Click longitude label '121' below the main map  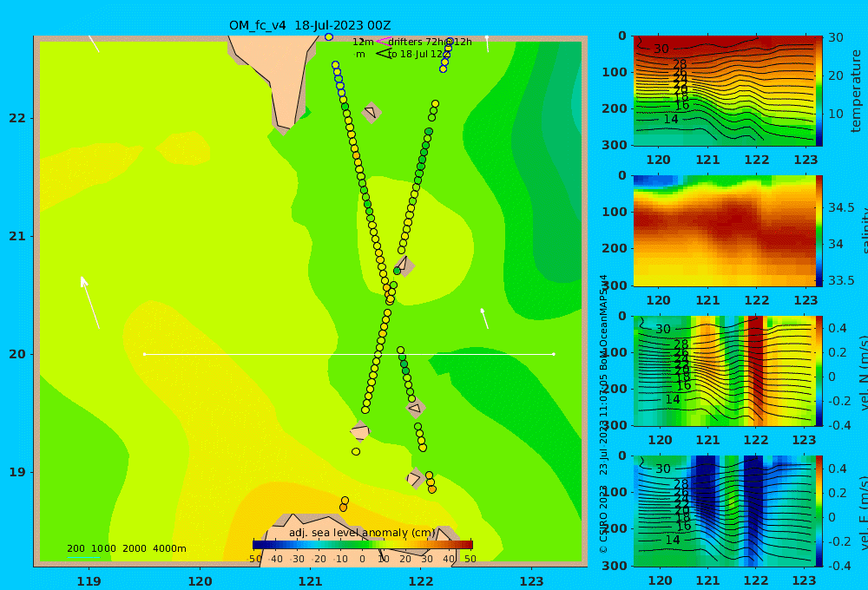coord(311,581)
